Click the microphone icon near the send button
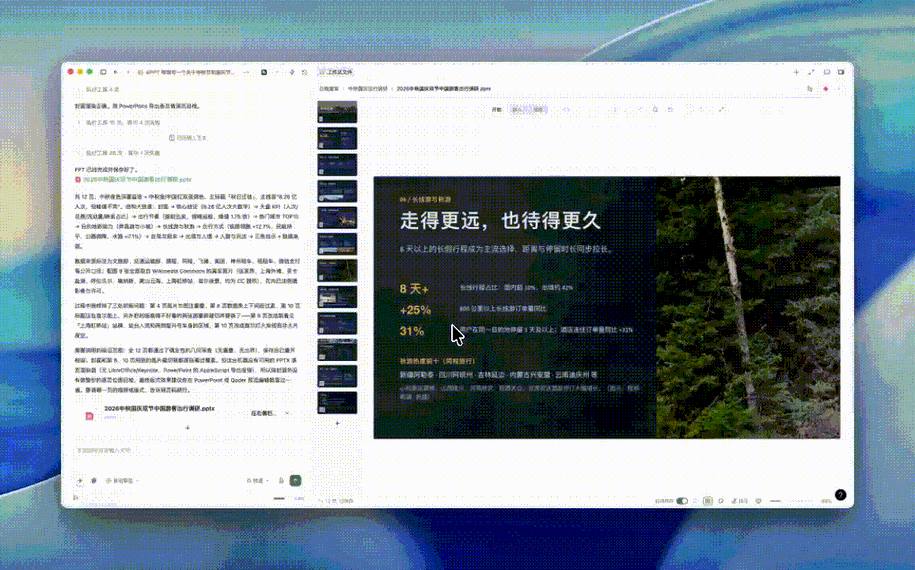 coord(281,481)
